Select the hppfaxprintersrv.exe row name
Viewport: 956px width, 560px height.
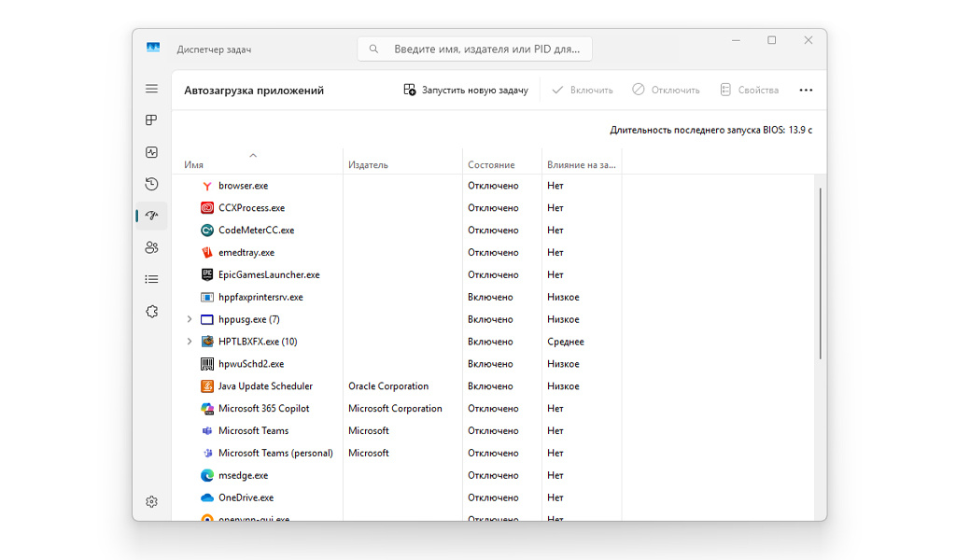click(x=261, y=298)
